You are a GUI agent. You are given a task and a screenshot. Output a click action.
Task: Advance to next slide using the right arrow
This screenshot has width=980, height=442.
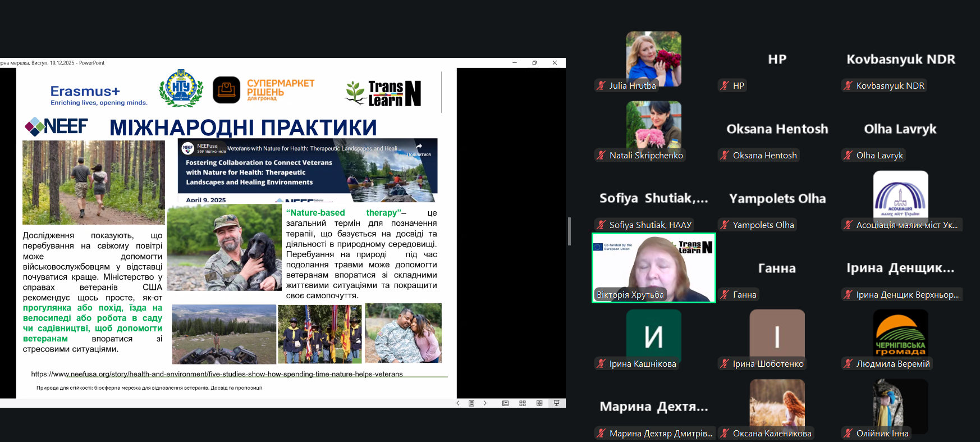click(485, 403)
